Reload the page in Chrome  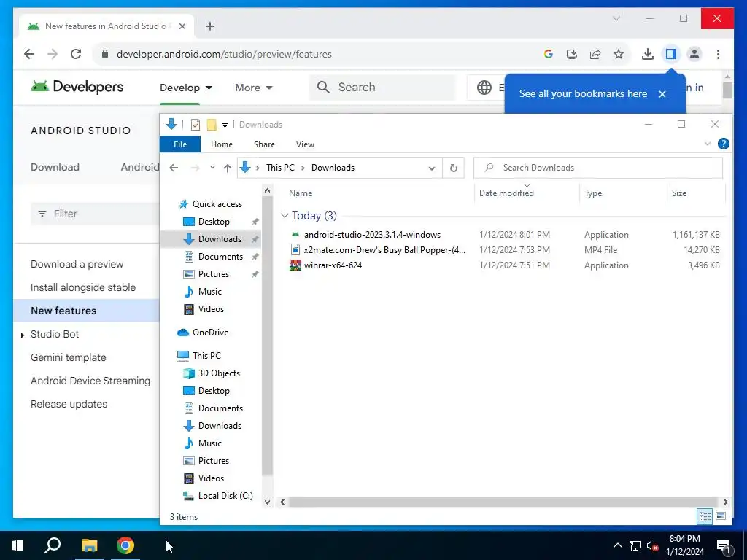click(x=76, y=54)
